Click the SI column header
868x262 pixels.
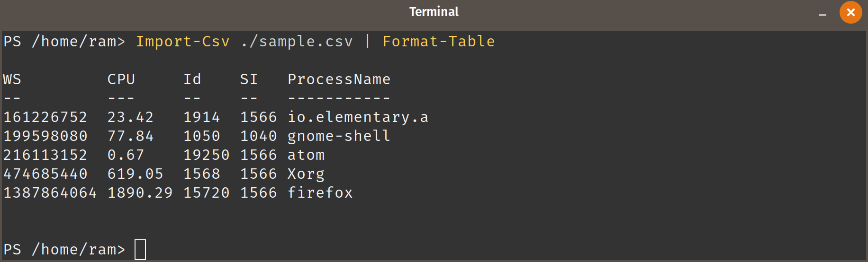coord(249,79)
